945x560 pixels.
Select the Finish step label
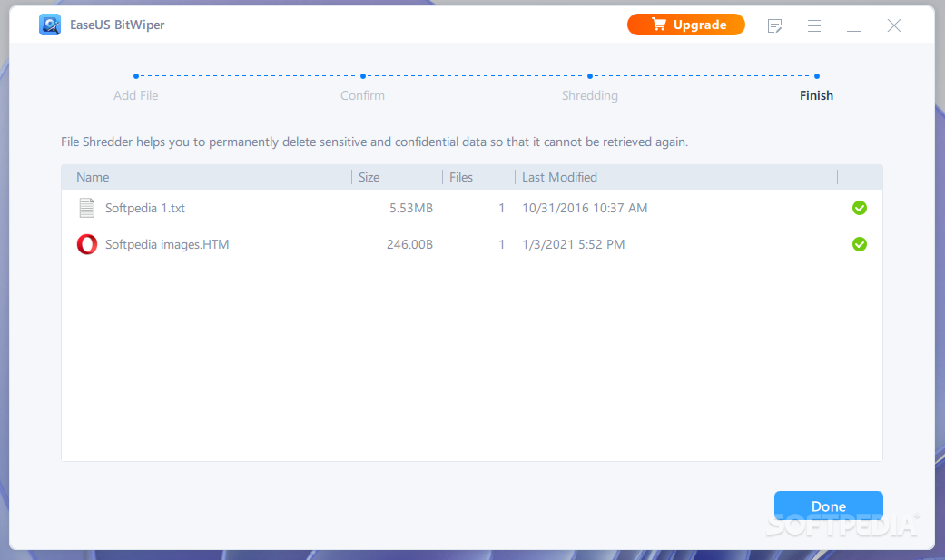click(816, 95)
